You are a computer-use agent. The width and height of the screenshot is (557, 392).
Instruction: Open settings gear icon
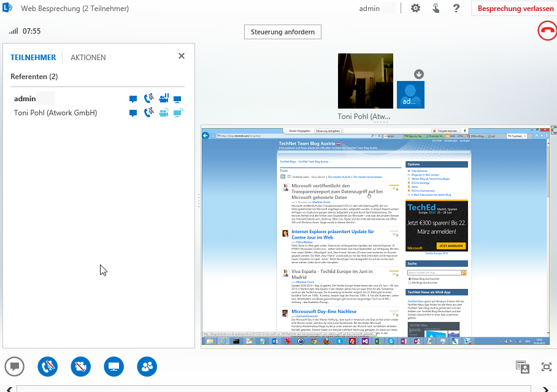tap(415, 9)
